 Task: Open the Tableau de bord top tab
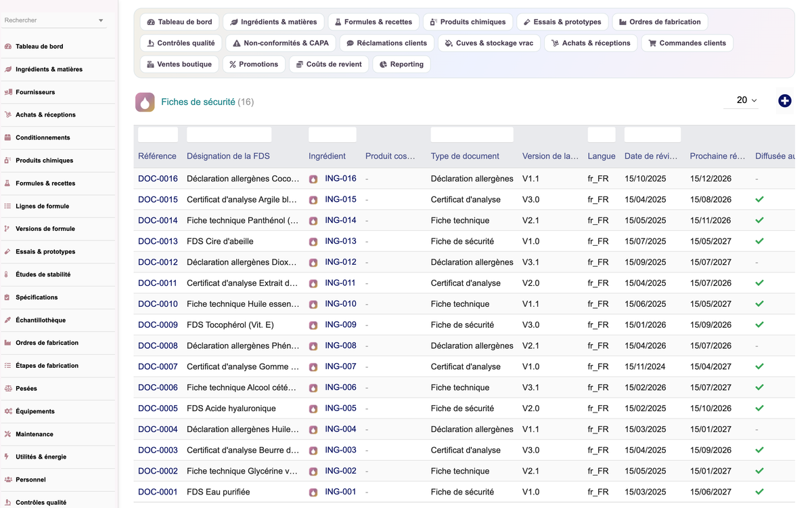click(180, 22)
